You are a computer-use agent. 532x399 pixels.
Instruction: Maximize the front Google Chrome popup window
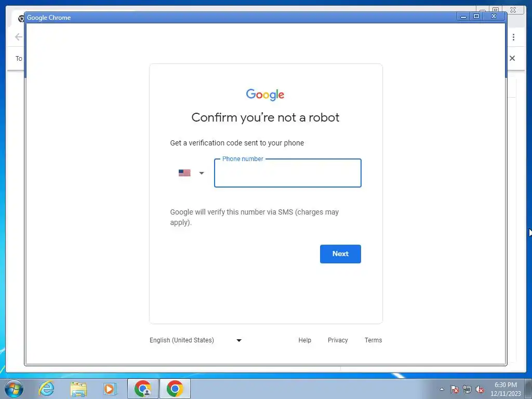(476, 16)
